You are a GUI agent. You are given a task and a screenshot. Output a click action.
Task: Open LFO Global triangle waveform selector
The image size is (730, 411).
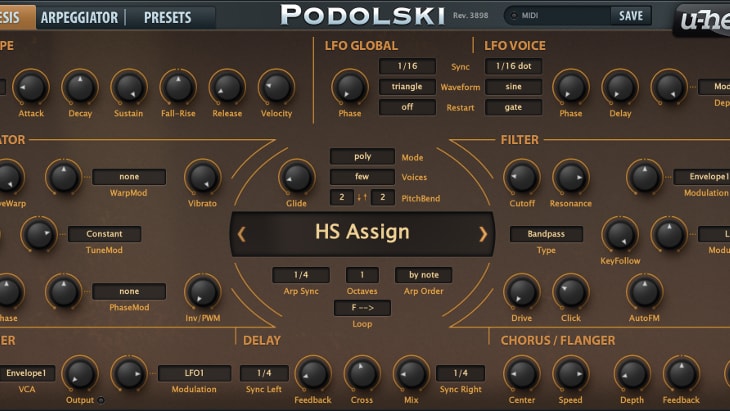click(x=407, y=87)
